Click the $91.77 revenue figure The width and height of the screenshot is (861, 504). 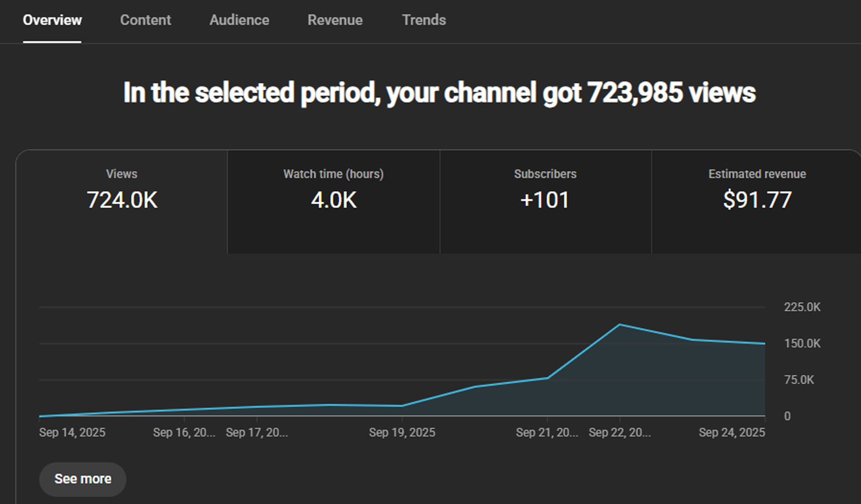[757, 200]
